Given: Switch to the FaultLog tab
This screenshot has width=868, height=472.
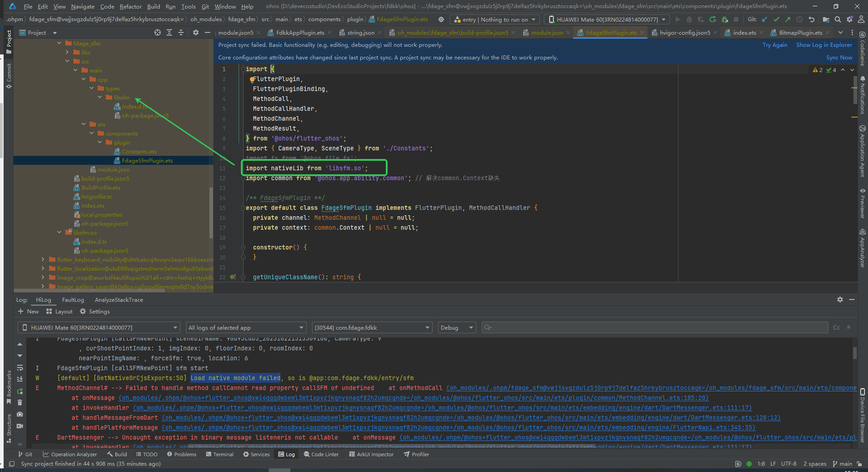Looking at the screenshot, I should (73, 300).
